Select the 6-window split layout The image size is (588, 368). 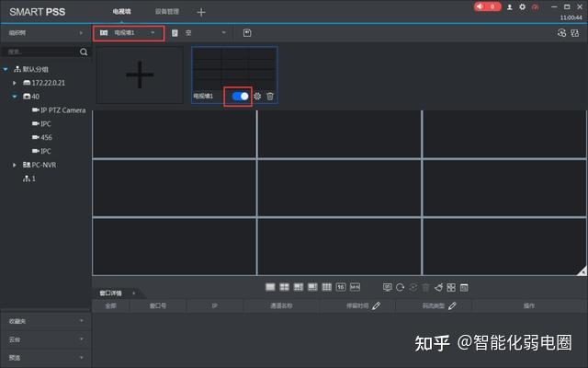299,287
